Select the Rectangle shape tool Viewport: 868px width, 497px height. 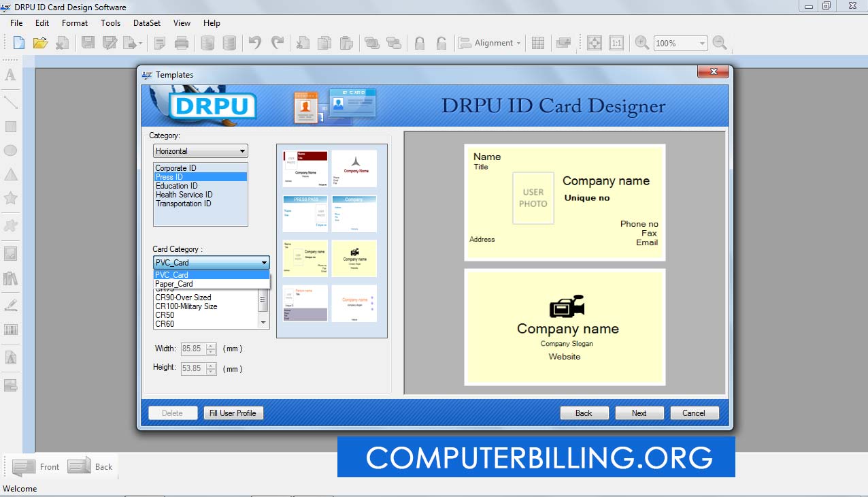(11, 127)
